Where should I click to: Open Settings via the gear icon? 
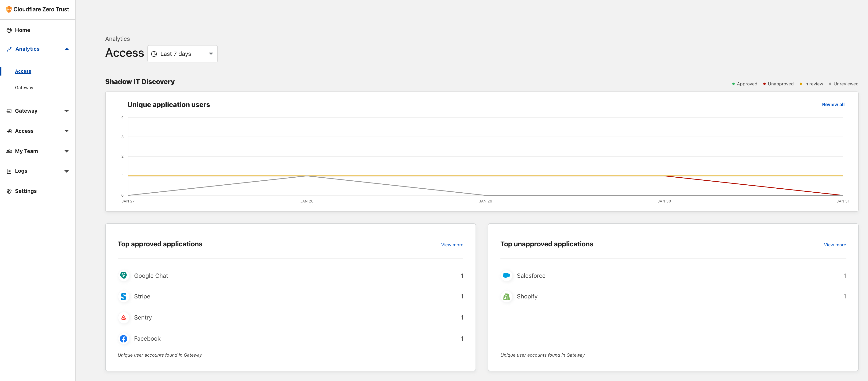click(x=9, y=191)
